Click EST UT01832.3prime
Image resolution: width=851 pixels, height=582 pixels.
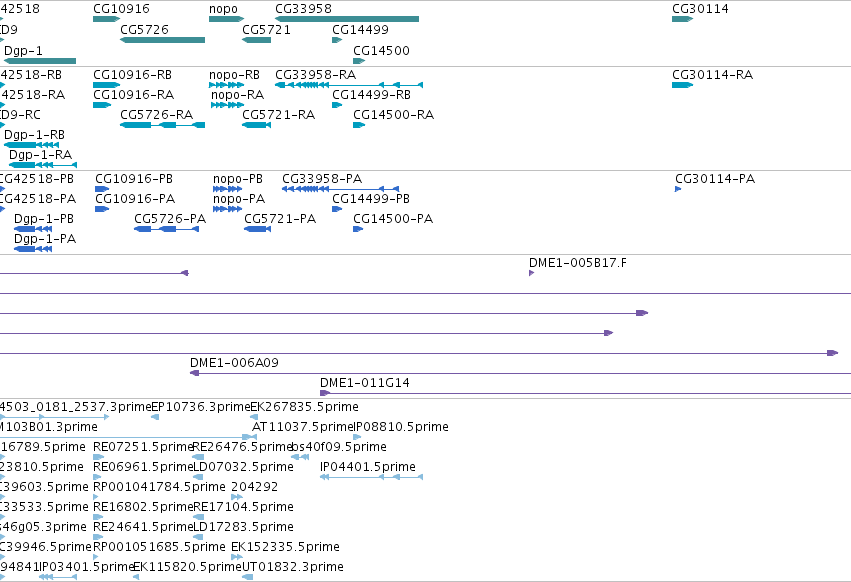point(247,577)
